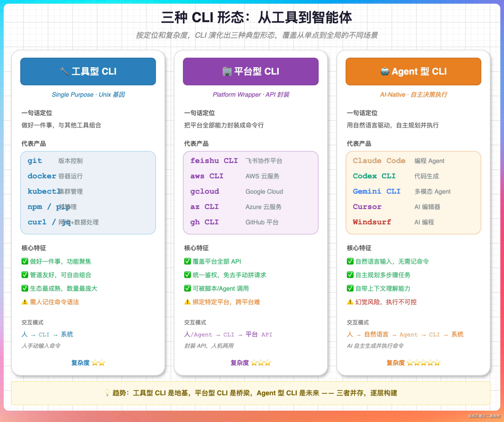Click warning icon beside 幻觉风险，执行不可控

(x=350, y=302)
